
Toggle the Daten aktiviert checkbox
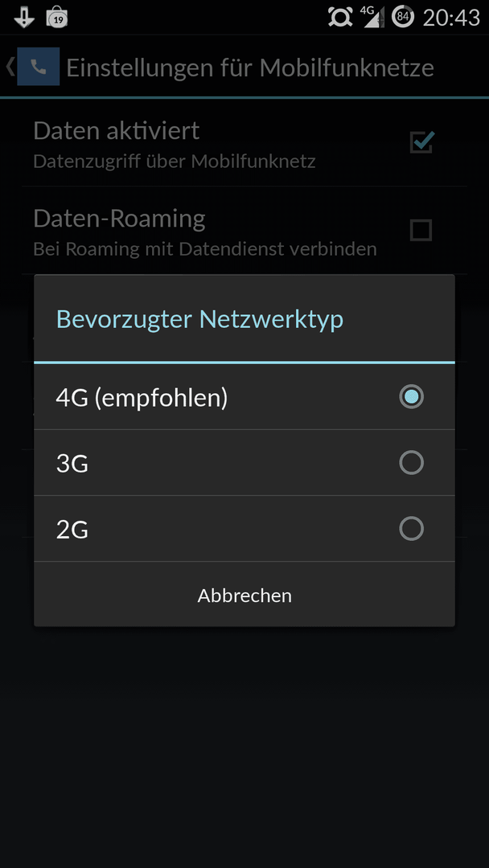tap(421, 142)
